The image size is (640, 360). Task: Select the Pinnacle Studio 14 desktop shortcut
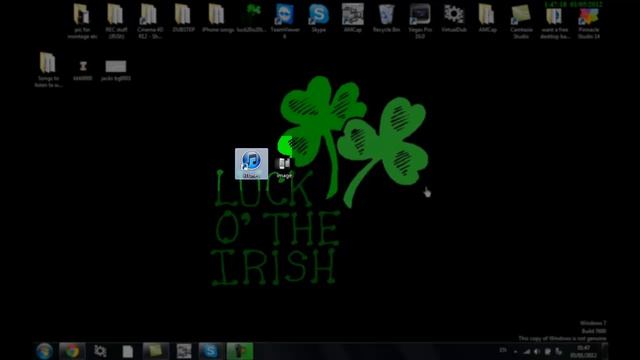[x=589, y=21]
